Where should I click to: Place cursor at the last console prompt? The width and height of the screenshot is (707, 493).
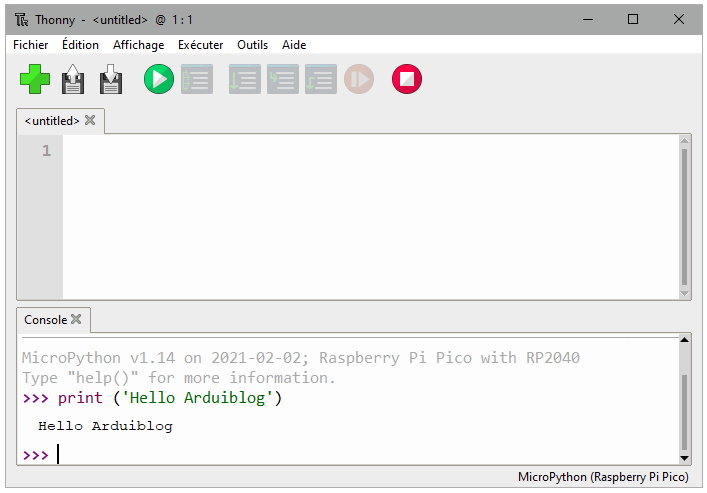59,454
